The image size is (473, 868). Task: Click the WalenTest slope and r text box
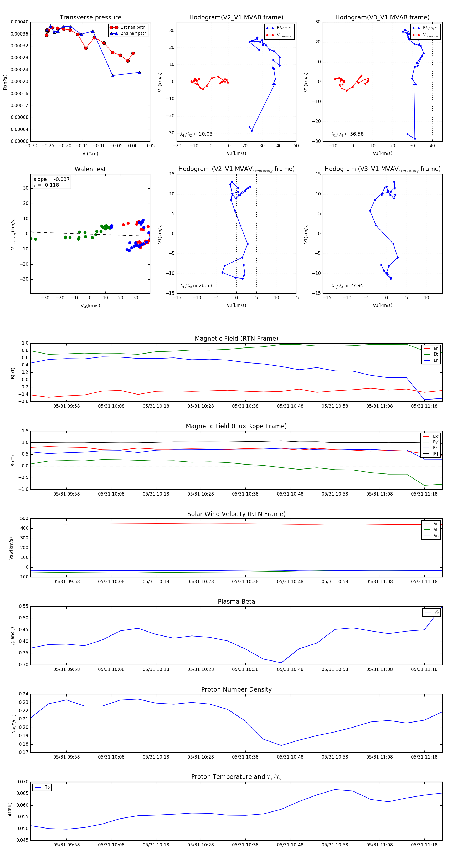coord(52,182)
